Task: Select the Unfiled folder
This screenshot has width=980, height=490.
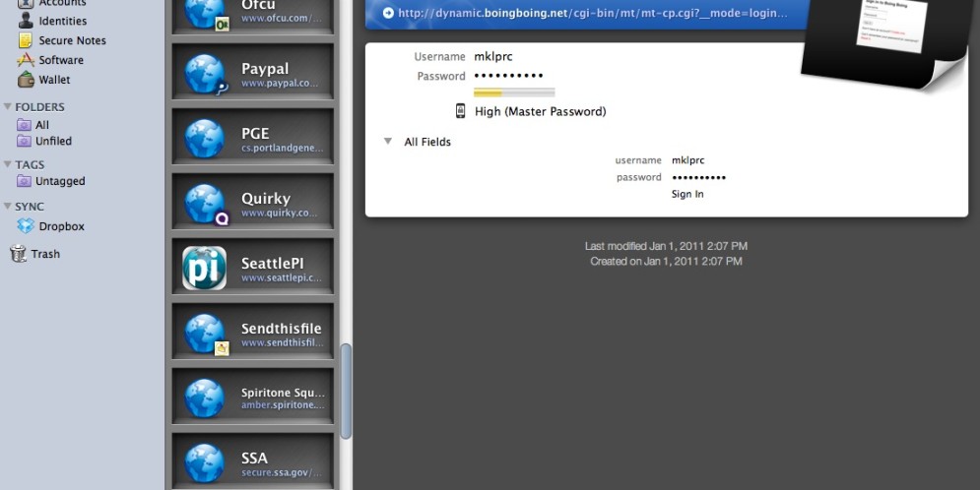Action: coord(53,141)
